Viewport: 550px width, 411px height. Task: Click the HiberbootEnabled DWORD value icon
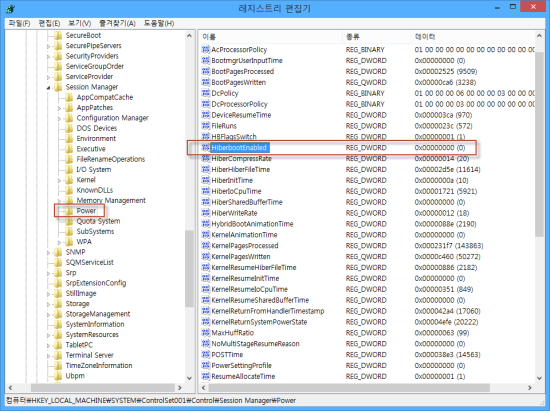206,148
